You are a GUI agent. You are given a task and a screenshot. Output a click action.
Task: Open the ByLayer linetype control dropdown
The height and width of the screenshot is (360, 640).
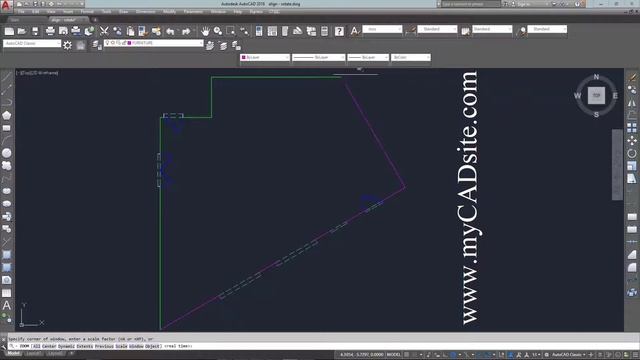[x=318, y=58]
